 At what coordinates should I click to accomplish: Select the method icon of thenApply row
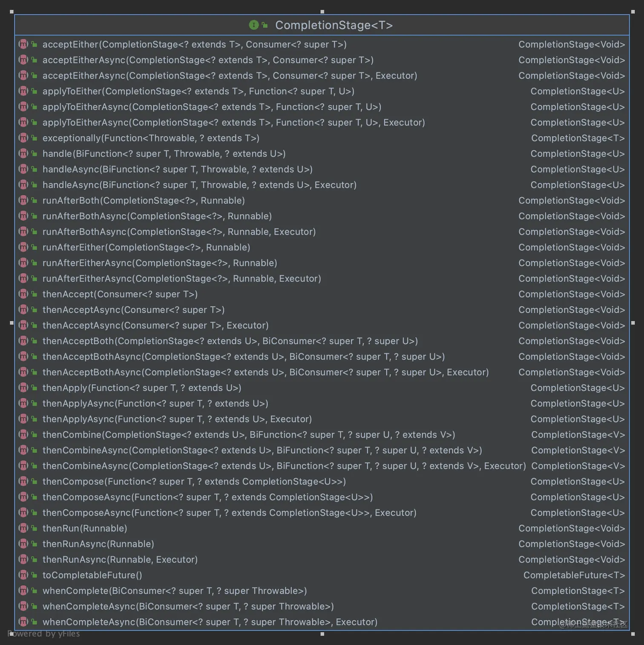pos(23,388)
